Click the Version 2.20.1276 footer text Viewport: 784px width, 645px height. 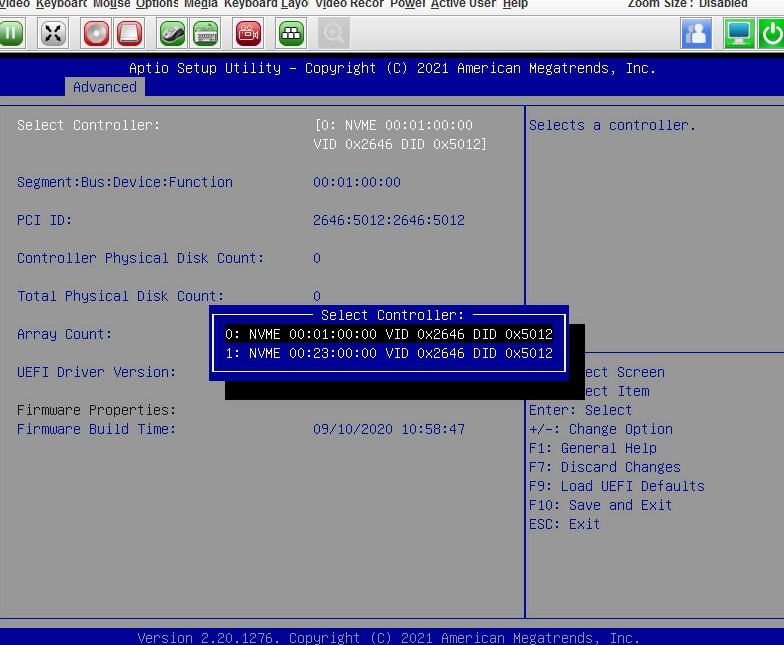tap(388, 638)
